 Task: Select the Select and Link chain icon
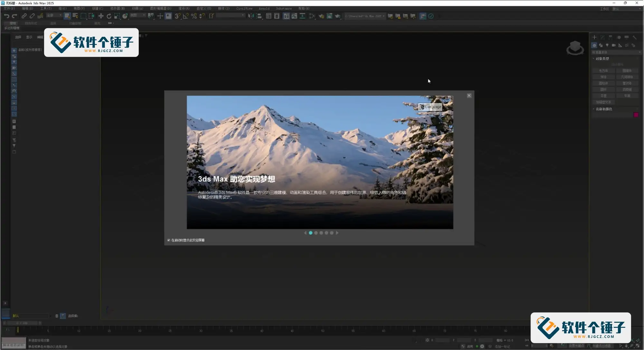click(x=24, y=16)
